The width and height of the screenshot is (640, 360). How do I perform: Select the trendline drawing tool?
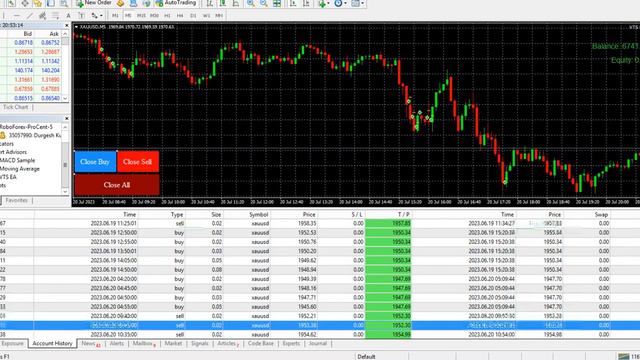[x=29, y=16]
